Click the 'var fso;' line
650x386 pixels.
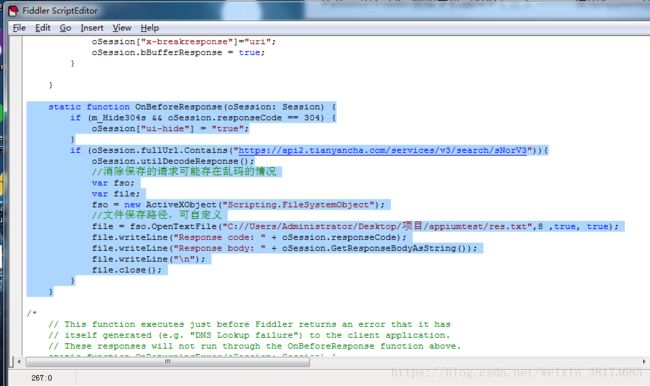pyautogui.click(x=113, y=183)
